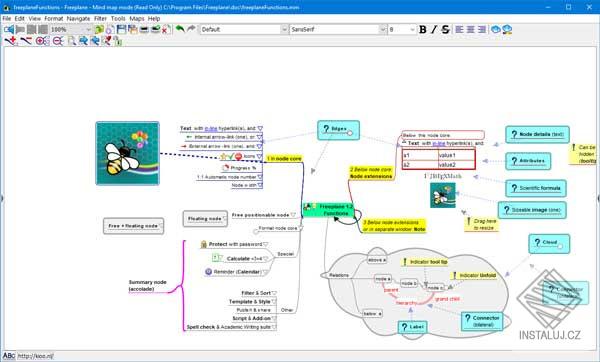This screenshot has width=600, height=362.
Task: Click the ABC spell check icon in status bar
Action: coord(9,355)
